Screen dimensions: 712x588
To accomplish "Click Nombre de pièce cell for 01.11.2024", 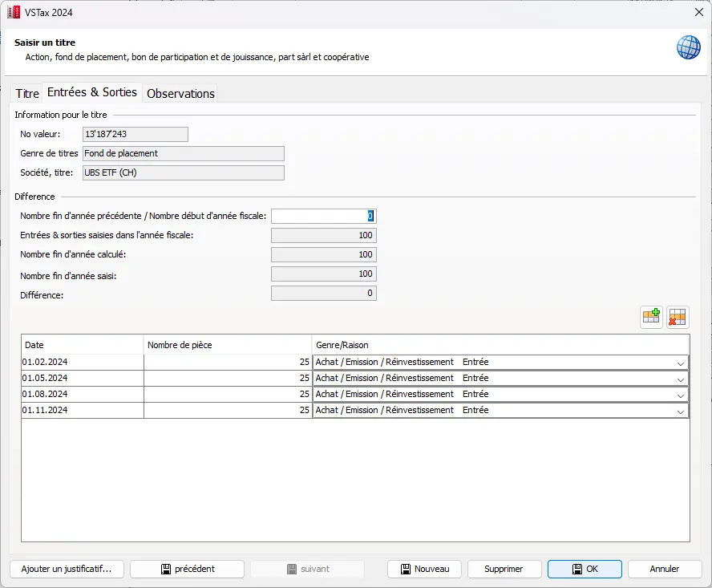I will (x=228, y=411).
